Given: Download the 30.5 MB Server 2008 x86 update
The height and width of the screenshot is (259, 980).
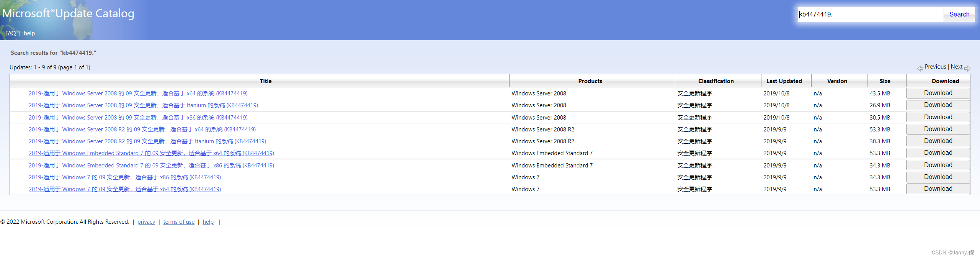Looking at the screenshot, I should coord(938,117).
